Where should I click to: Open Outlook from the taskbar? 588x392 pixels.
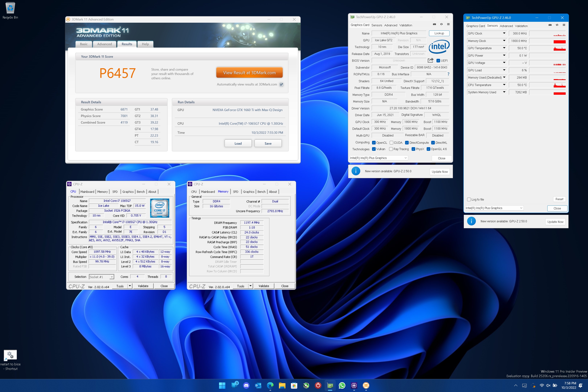(x=258, y=385)
